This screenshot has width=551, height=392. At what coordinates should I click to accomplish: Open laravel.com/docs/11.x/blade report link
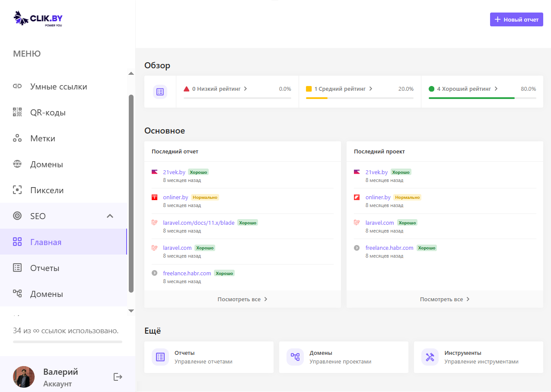(198, 223)
